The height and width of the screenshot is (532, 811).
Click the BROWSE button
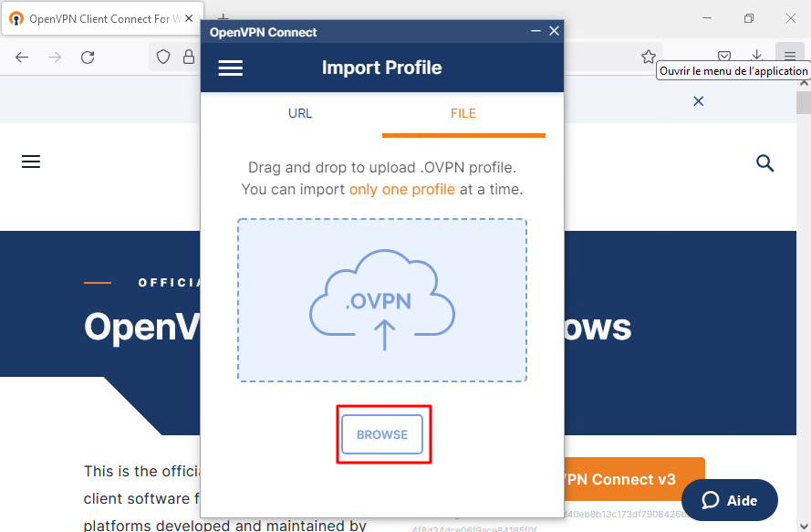(382, 434)
